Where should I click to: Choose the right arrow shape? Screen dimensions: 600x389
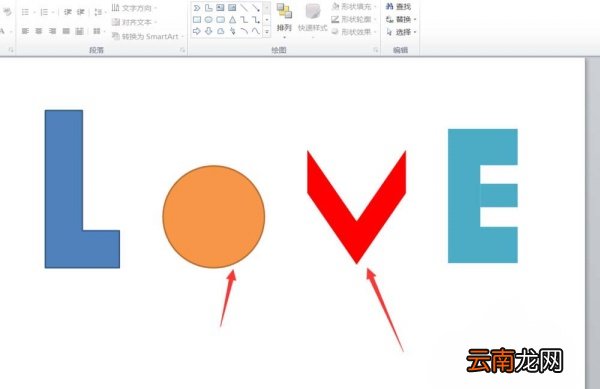pyautogui.click(x=197, y=31)
